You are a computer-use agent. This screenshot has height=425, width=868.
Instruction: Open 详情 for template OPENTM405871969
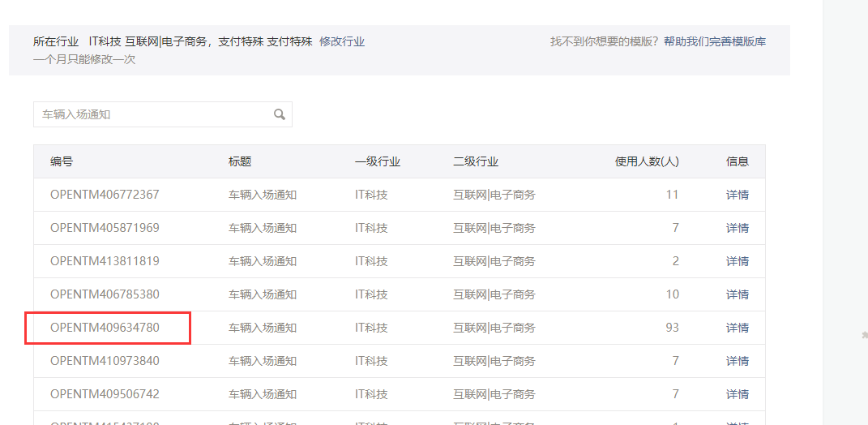pyautogui.click(x=737, y=228)
